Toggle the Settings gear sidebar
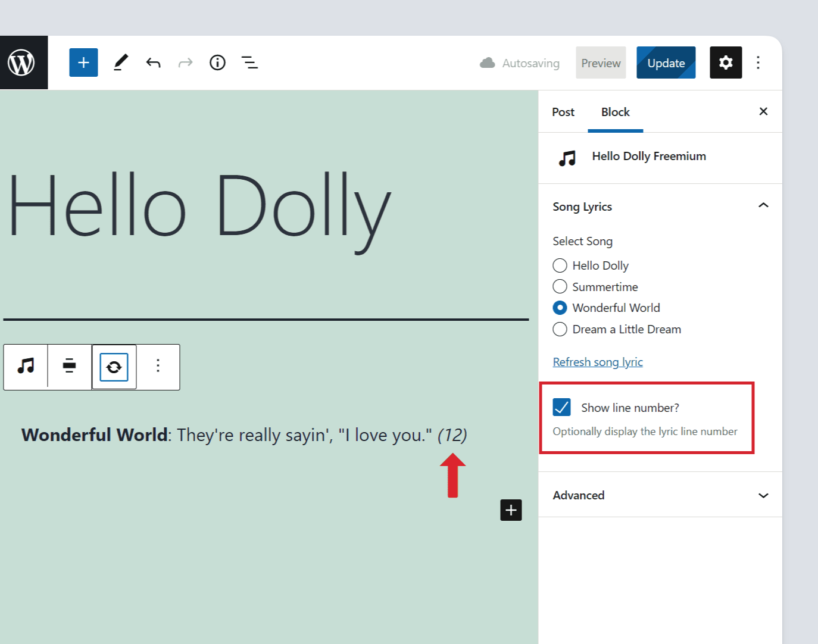Viewport: 818px width, 644px height. coord(726,62)
